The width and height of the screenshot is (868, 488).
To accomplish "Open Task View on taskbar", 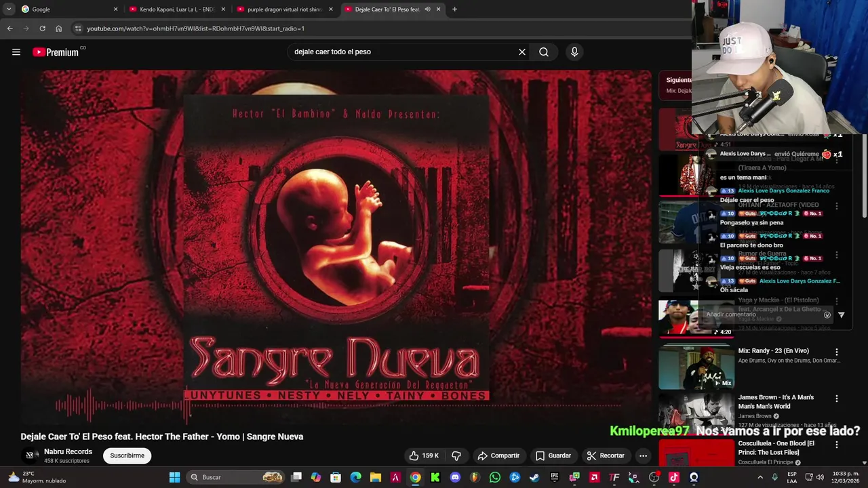I will (296, 477).
